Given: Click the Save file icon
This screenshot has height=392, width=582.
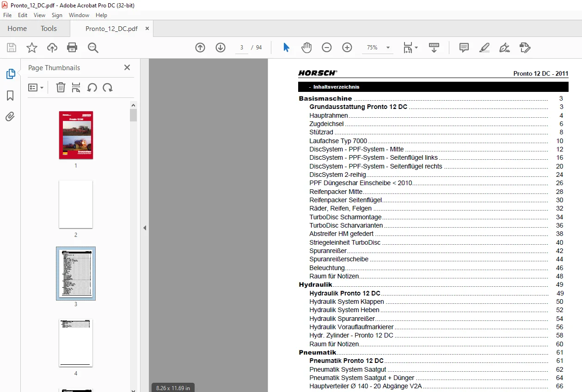Looking at the screenshot, I should click(12, 48).
